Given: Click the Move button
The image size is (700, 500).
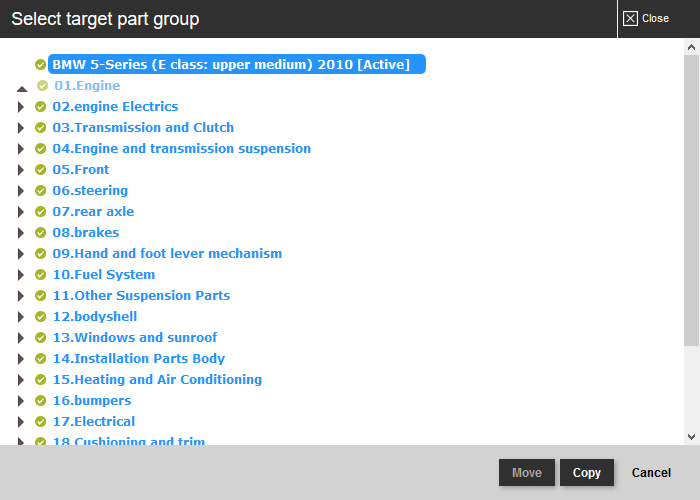Looking at the screenshot, I should tap(527, 472).
